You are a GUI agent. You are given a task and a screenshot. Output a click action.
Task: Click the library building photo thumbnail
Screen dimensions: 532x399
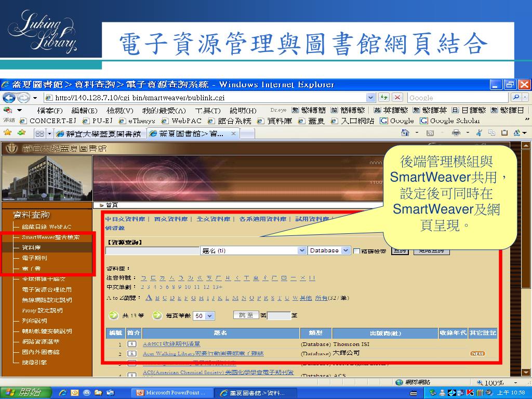(47, 179)
